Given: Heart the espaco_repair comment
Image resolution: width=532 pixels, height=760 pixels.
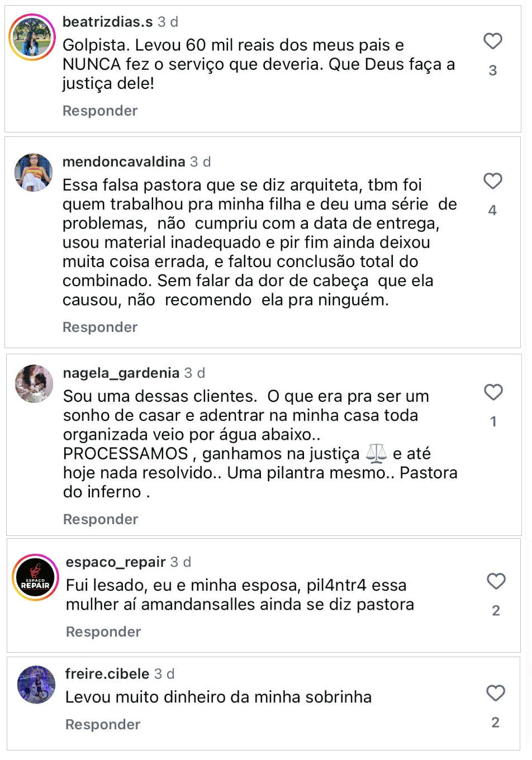Looking at the screenshot, I should (x=496, y=581).
